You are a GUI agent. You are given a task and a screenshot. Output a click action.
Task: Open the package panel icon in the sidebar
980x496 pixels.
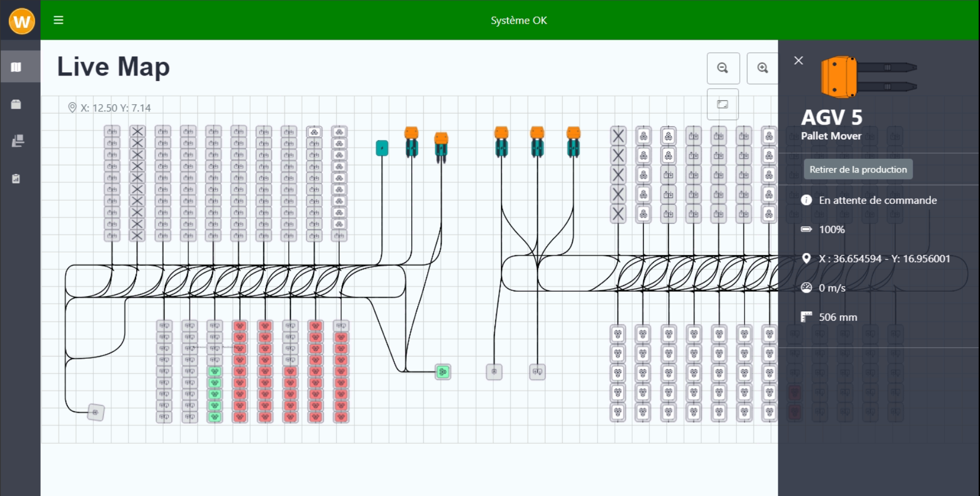[x=16, y=104]
